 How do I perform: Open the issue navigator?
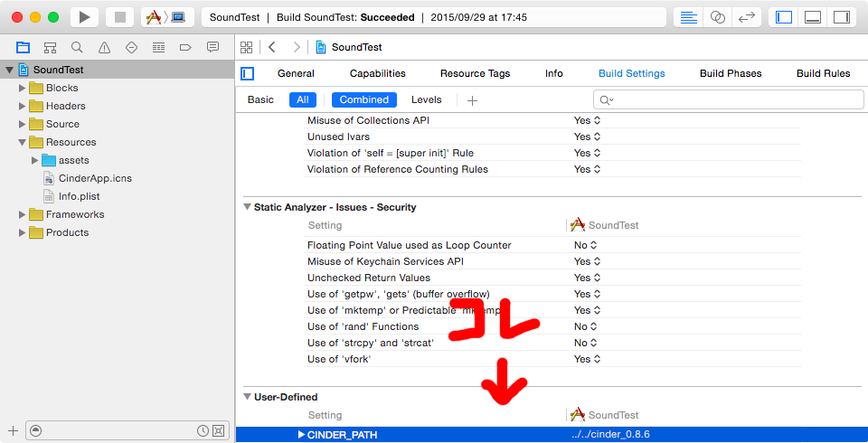pos(104,47)
